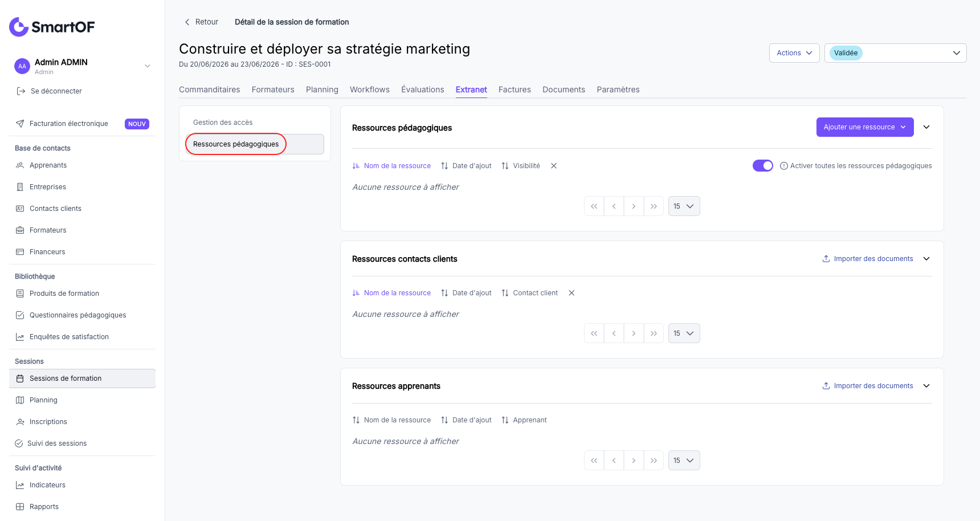Click the Financeurs card icon

[x=20, y=252]
